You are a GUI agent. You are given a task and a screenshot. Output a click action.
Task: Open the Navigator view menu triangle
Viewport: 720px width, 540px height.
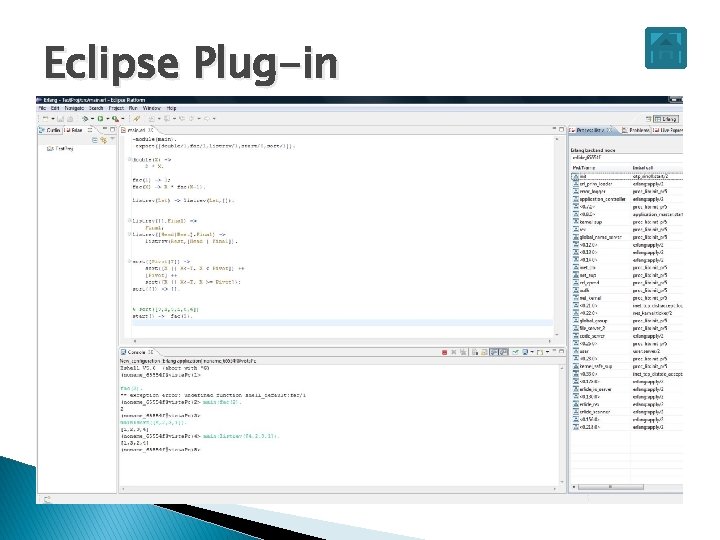tap(112, 140)
